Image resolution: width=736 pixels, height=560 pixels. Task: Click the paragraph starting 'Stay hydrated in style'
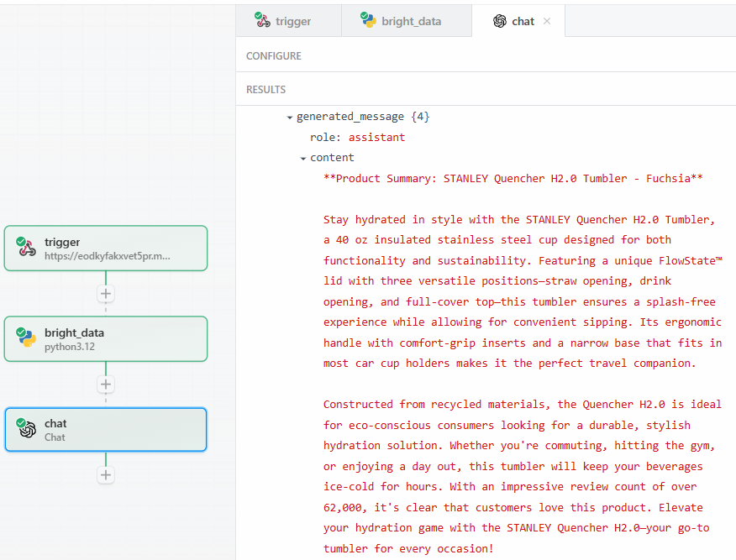coord(523,291)
